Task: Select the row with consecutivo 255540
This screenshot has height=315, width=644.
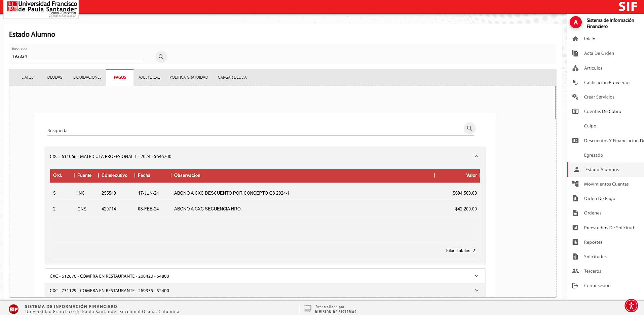Action: pos(265,193)
